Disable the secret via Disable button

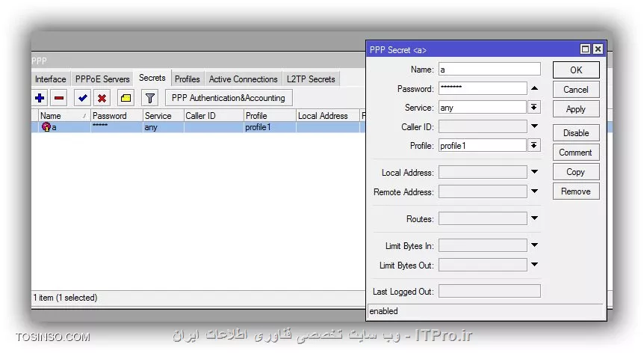576,132
